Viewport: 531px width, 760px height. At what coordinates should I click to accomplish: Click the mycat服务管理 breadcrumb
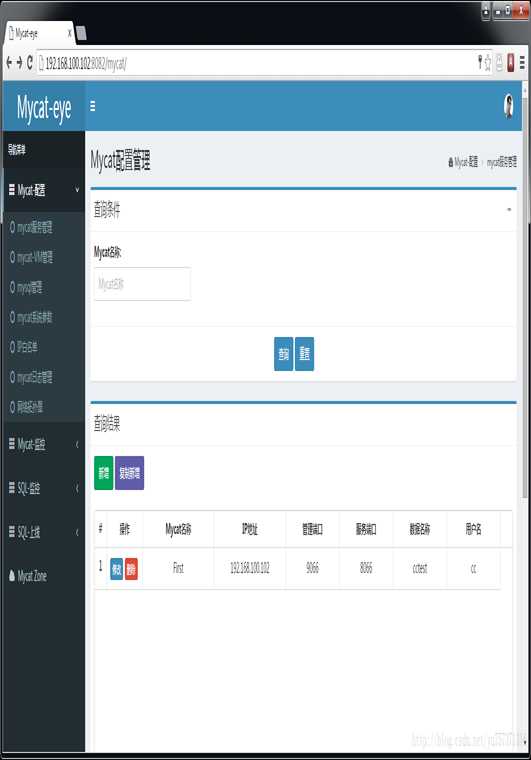(x=501, y=162)
